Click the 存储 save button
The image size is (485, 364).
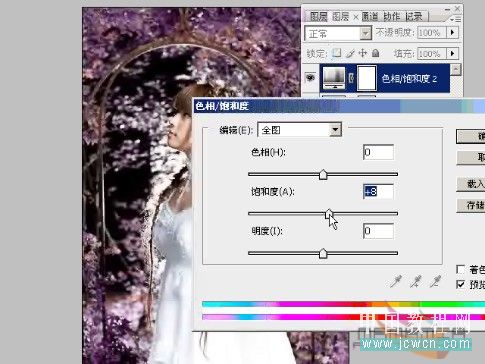(470, 205)
